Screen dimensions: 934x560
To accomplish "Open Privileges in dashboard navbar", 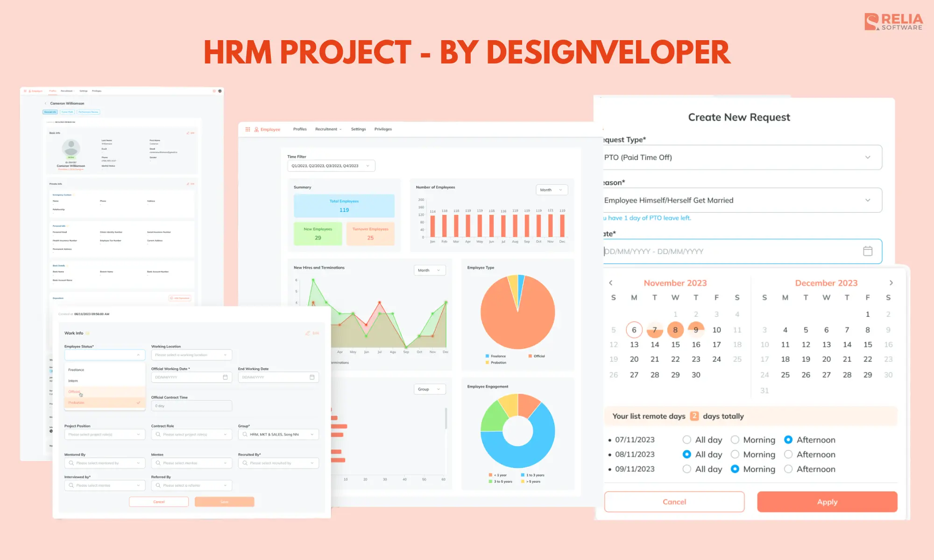I will tap(383, 129).
